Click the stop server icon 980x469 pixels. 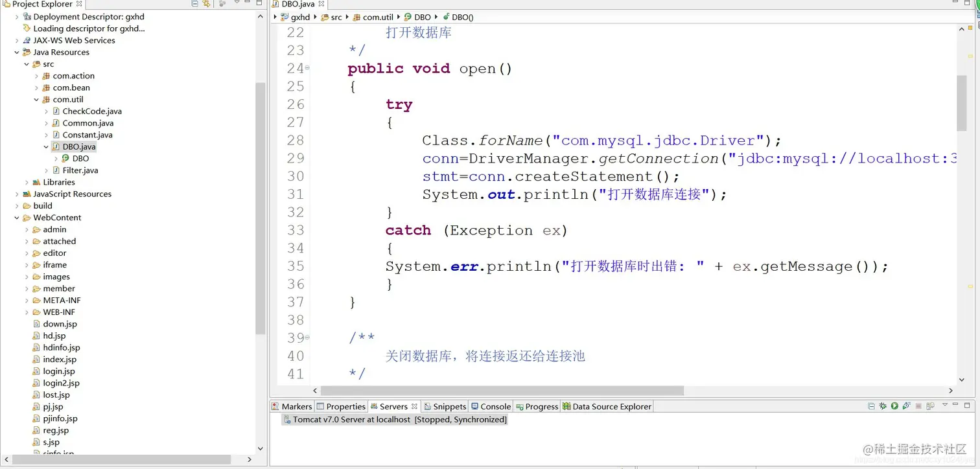pos(918,406)
